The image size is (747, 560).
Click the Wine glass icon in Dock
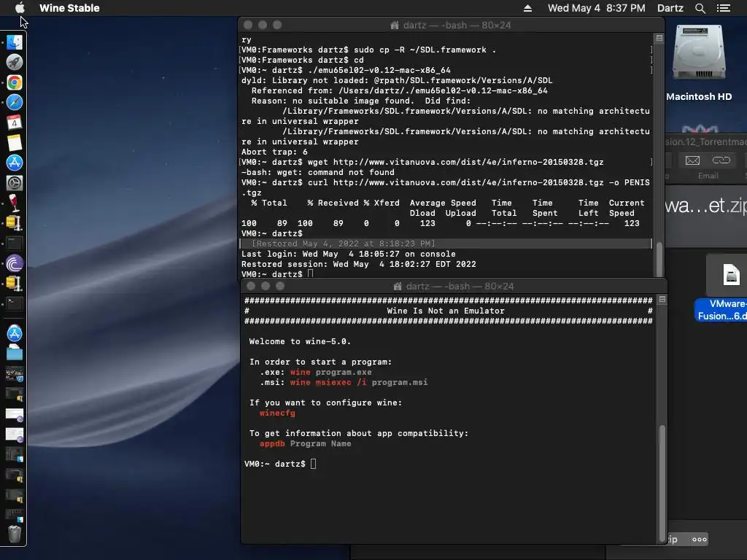15,203
